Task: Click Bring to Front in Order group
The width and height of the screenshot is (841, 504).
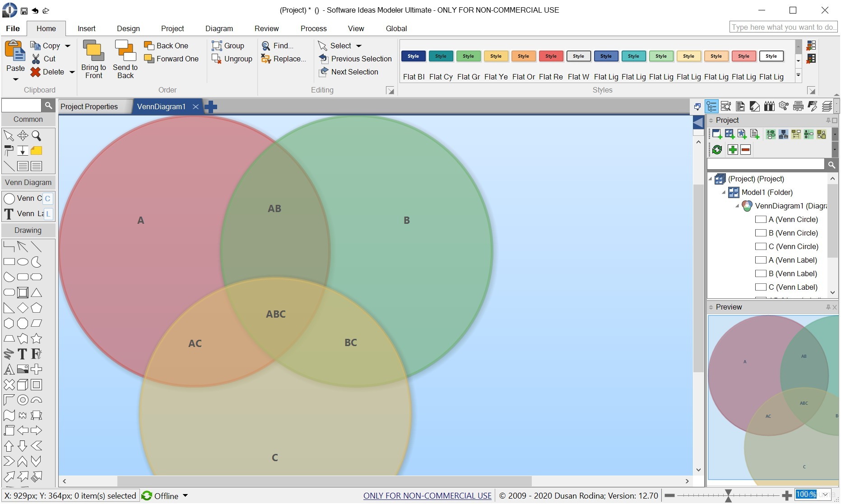Action: 93,59
